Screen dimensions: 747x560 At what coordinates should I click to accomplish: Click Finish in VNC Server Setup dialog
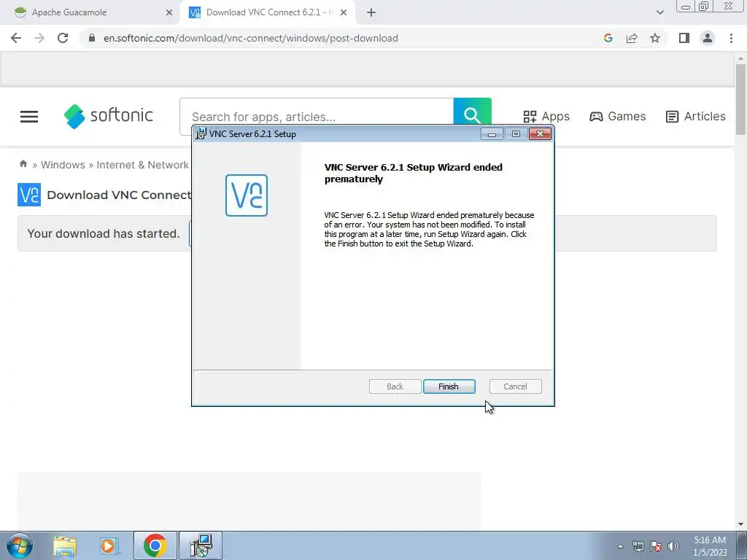(449, 386)
